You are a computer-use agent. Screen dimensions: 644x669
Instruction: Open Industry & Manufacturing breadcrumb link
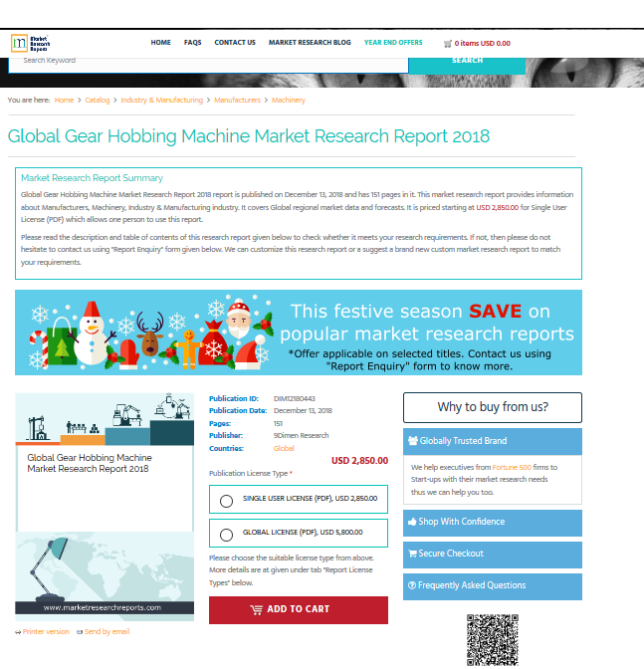click(161, 100)
